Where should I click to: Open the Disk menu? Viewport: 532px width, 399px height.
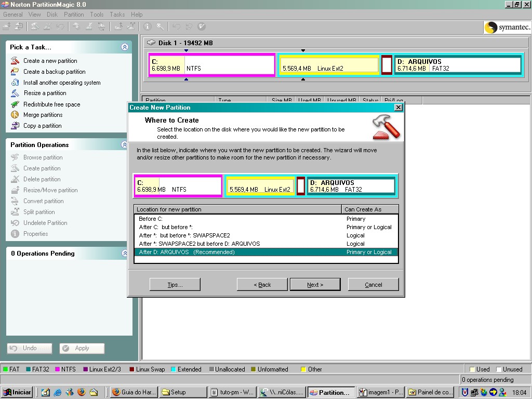click(52, 15)
